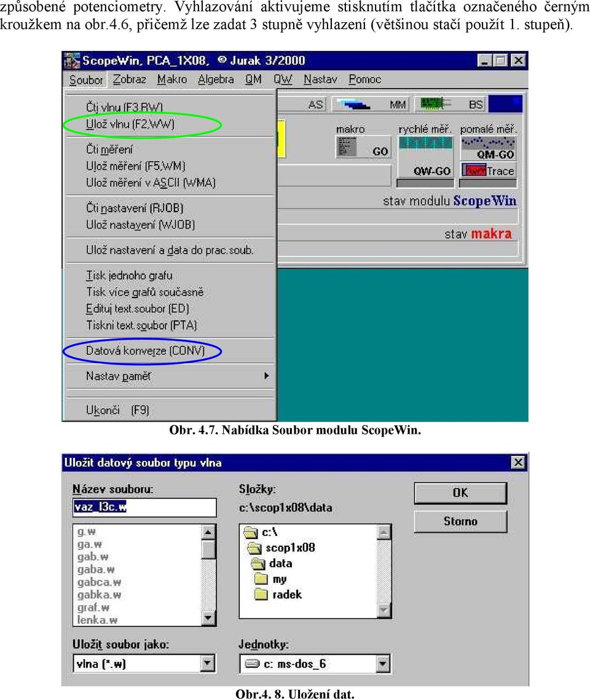
Task: Select file g.w in the list
Action: (x=87, y=532)
